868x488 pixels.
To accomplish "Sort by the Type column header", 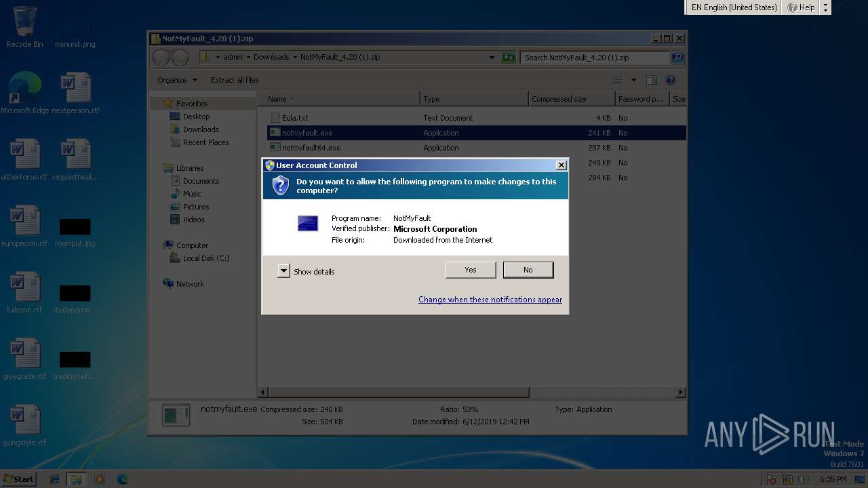I will coord(474,99).
